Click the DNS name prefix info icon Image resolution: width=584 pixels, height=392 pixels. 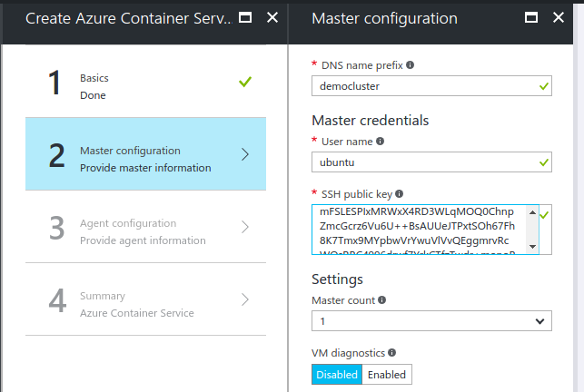click(410, 65)
